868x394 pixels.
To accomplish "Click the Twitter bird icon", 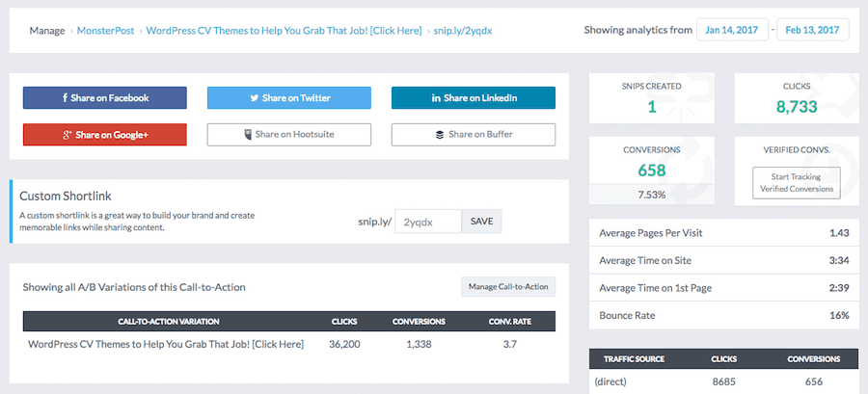I will [x=255, y=98].
